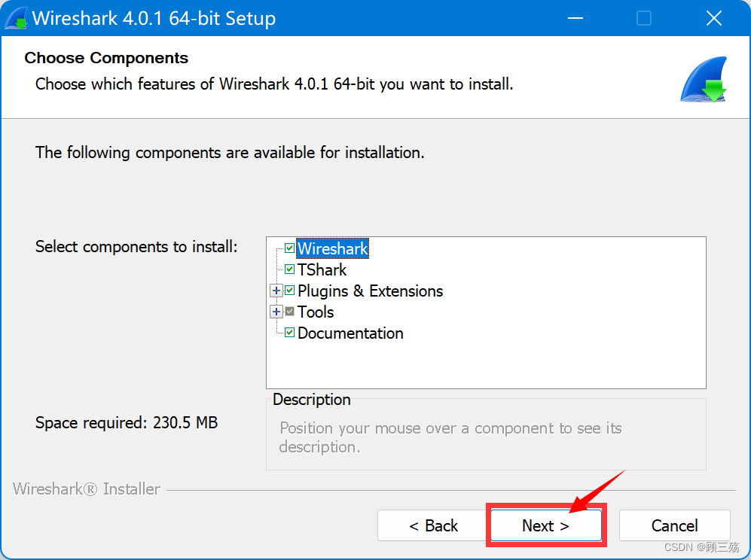
Task: Click the Description box area
Action: (x=486, y=434)
